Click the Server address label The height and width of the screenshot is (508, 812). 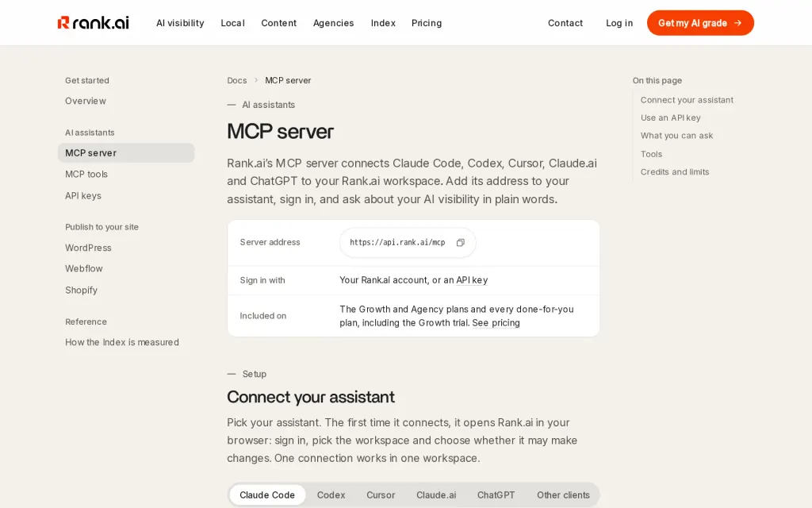270,242
